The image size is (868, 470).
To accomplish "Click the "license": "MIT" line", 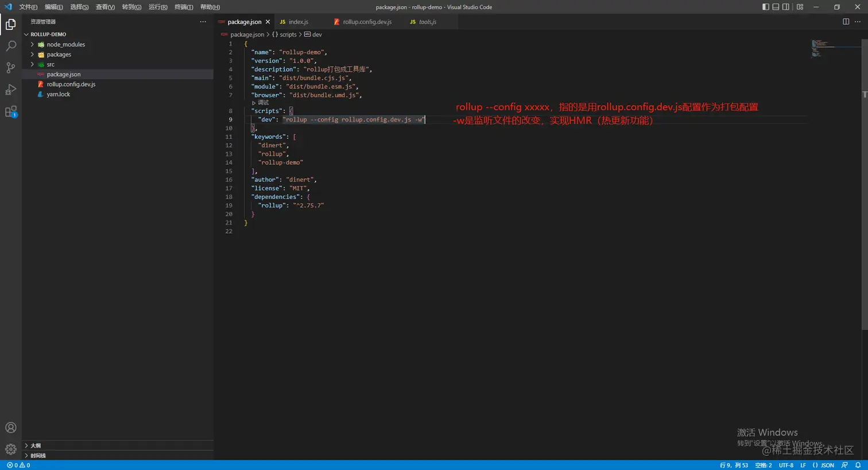I will pyautogui.click(x=280, y=188).
